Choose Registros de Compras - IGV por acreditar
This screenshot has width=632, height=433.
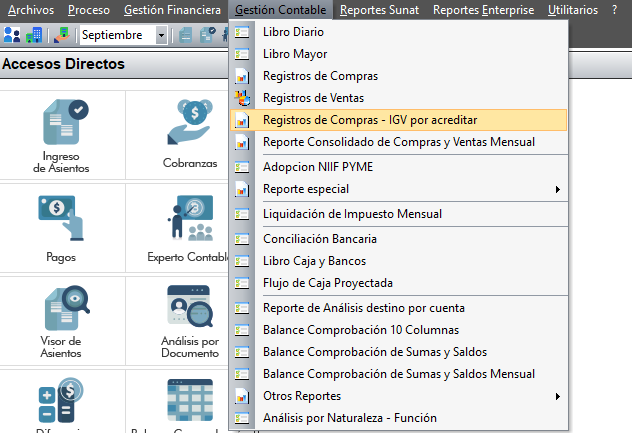coord(398,120)
